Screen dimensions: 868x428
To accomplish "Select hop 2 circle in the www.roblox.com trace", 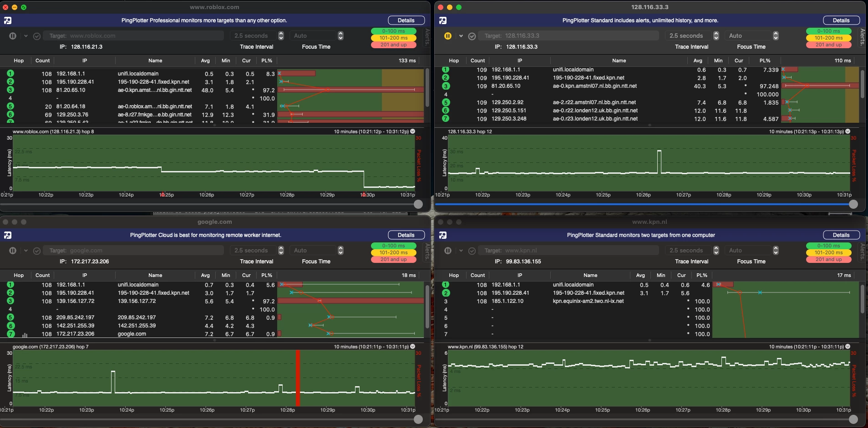I will tap(10, 82).
